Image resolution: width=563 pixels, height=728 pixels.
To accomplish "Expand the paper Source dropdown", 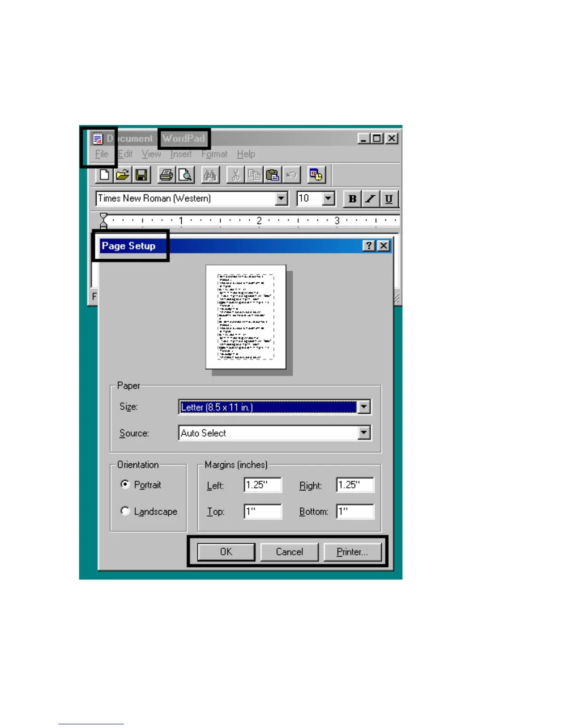I will pos(364,432).
